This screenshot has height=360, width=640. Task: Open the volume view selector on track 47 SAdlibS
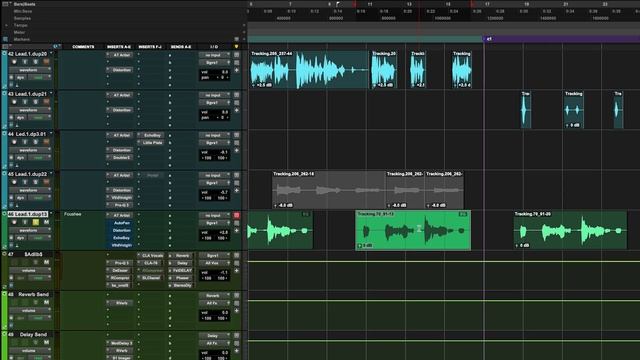click(30, 270)
